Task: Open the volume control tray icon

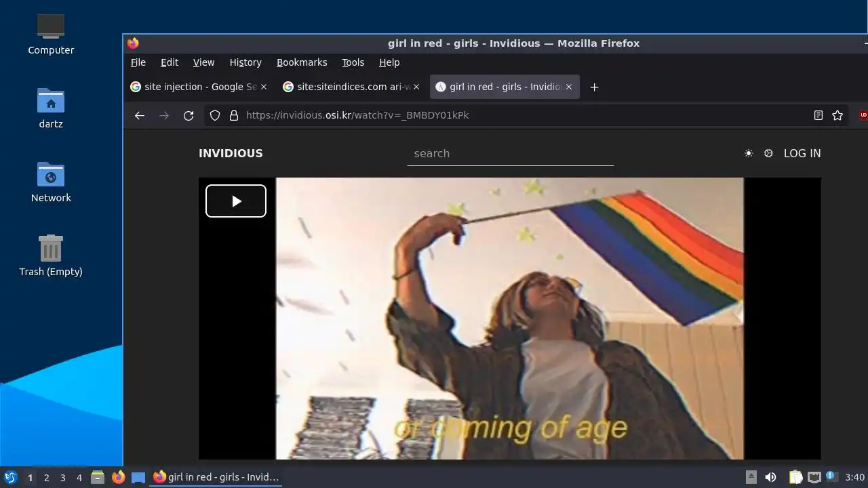Action: [770, 477]
